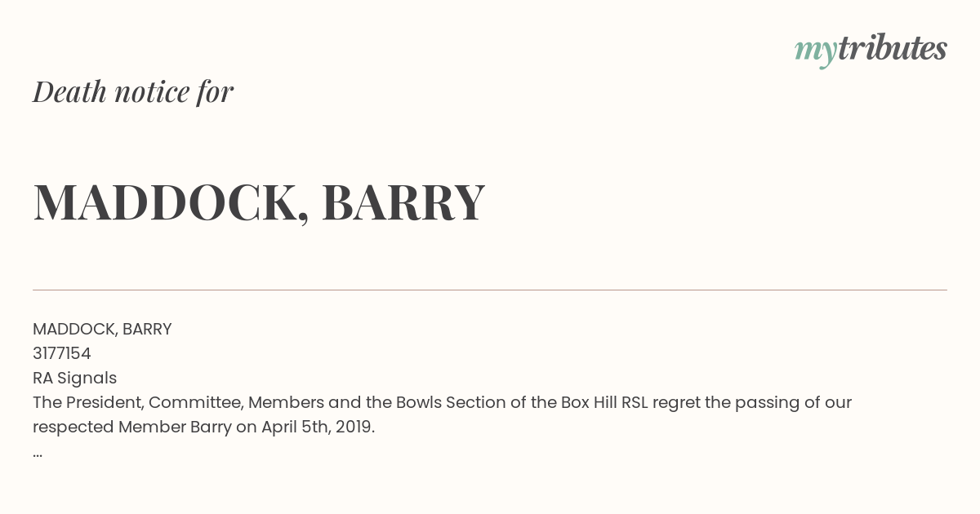Click the word BARRY in the title
Screen dimensions: 980x514
pyautogui.click(x=403, y=202)
